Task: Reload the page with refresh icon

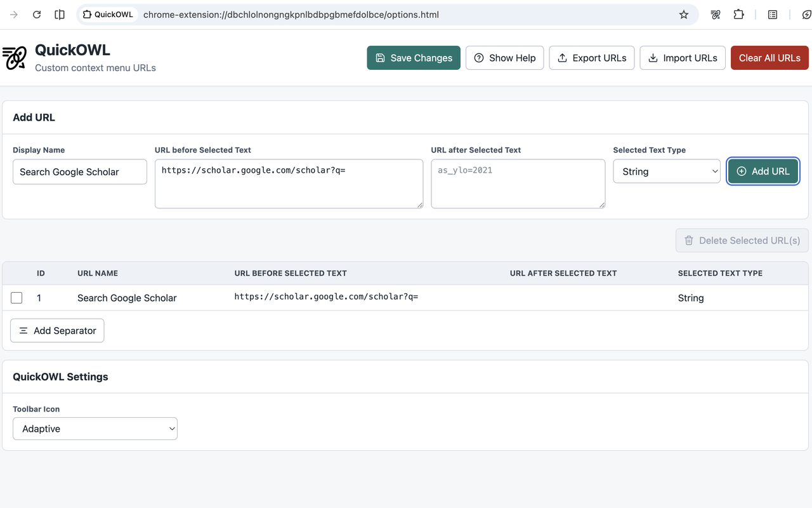Action: click(37, 15)
